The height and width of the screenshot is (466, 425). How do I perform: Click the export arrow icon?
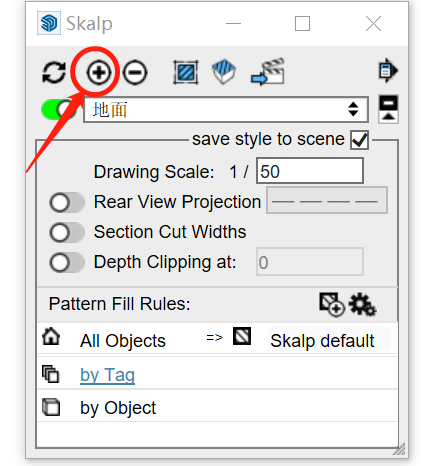pos(388,70)
